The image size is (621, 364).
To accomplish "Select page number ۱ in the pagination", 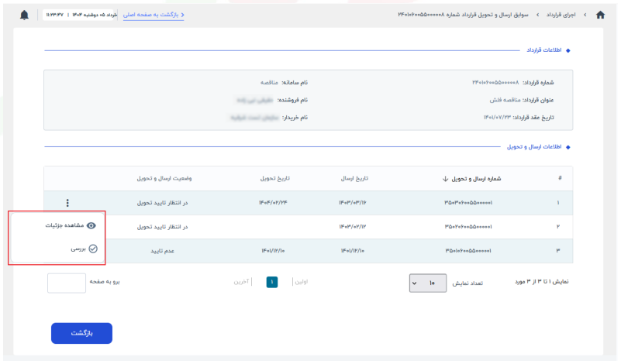I will point(272,282).
